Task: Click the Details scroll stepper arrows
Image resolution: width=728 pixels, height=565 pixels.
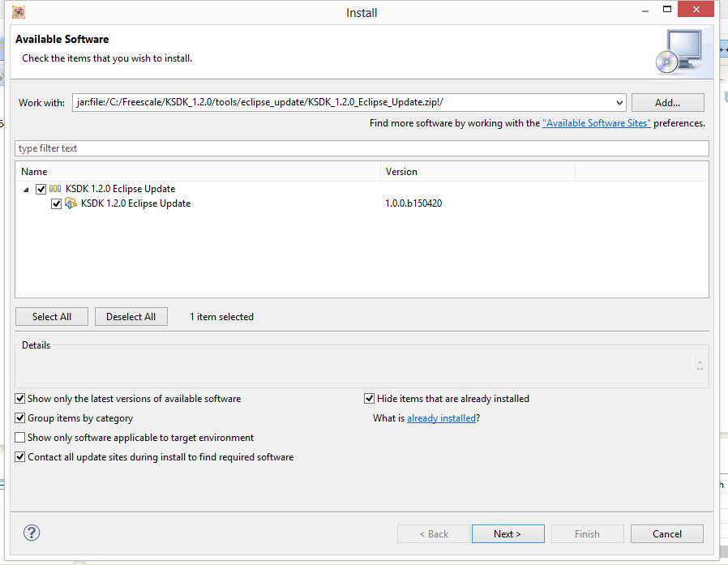Action: click(x=699, y=366)
